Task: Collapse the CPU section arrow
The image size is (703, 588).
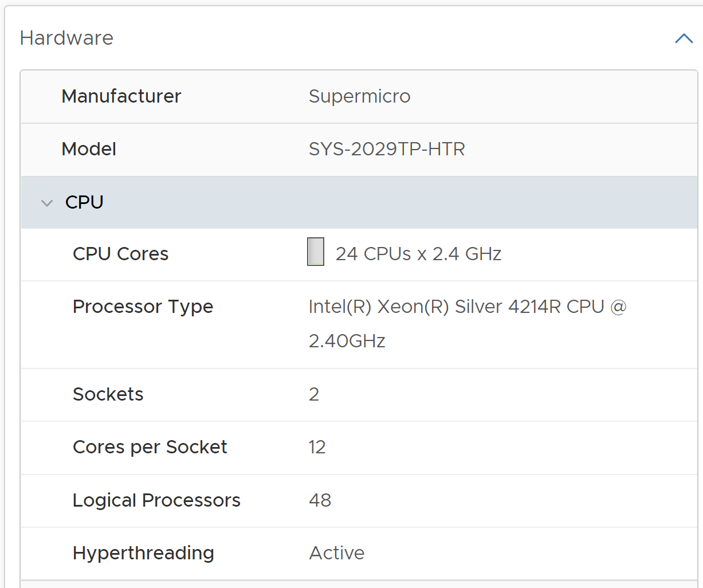Action: (x=47, y=203)
